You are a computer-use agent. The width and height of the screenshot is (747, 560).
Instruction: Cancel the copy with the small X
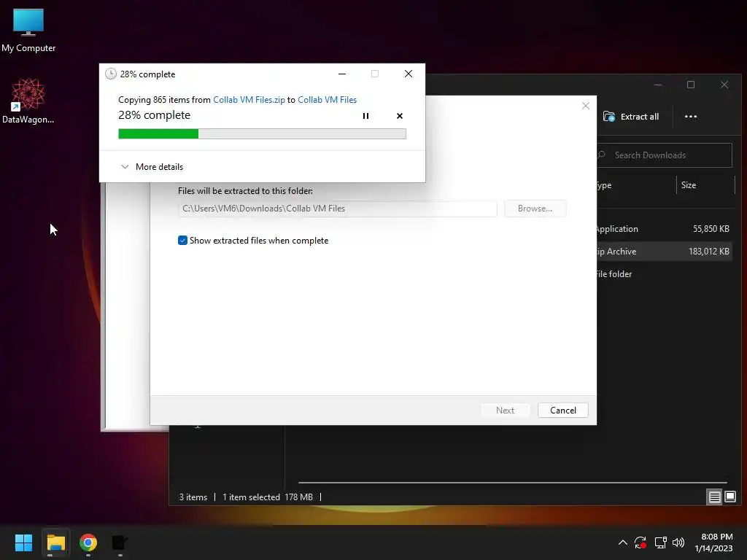coord(400,116)
